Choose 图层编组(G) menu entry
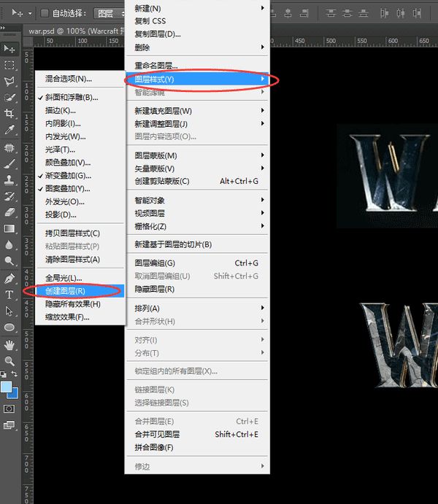The height and width of the screenshot is (504, 438). coord(197,263)
